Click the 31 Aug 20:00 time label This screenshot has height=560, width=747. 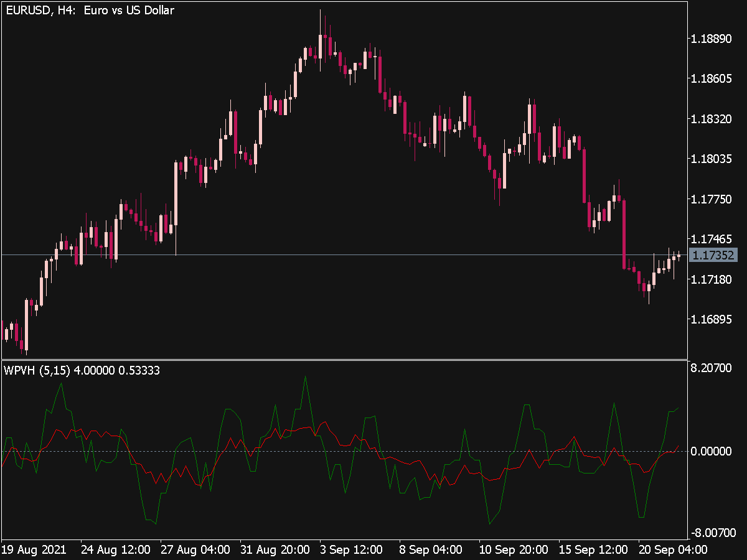pos(274,549)
